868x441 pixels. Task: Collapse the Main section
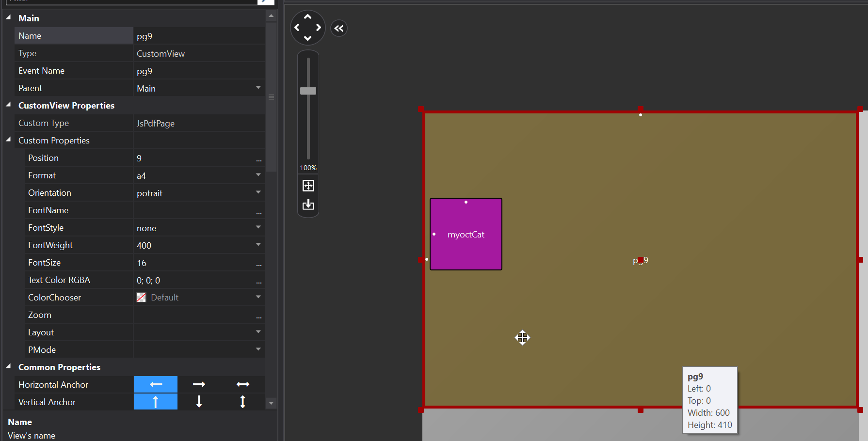tap(8, 17)
